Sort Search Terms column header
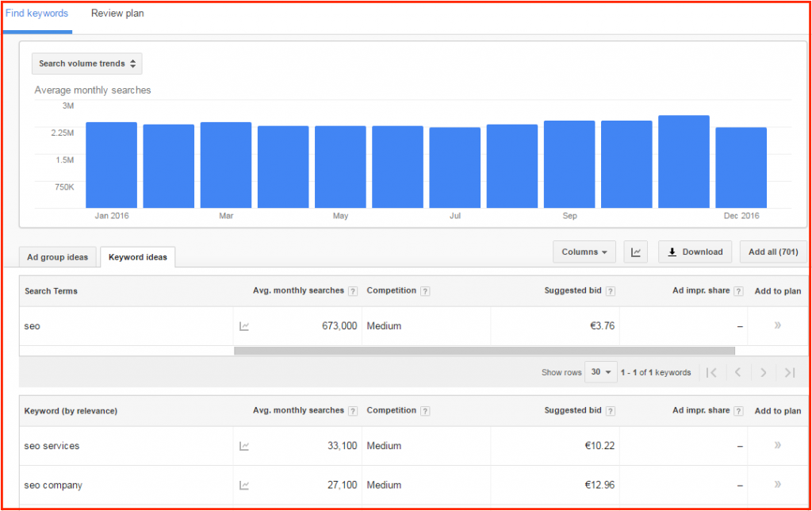The width and height of the screenshot is (812, 511). pos(51,291)
